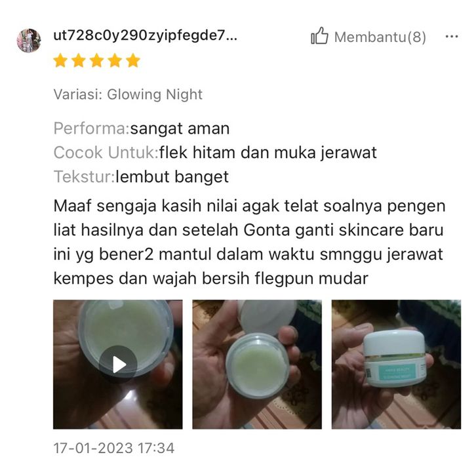476x476 pixels.
Task: Click the 17-01-2023 17:34 timestamp
Action: tap(114, 448)
